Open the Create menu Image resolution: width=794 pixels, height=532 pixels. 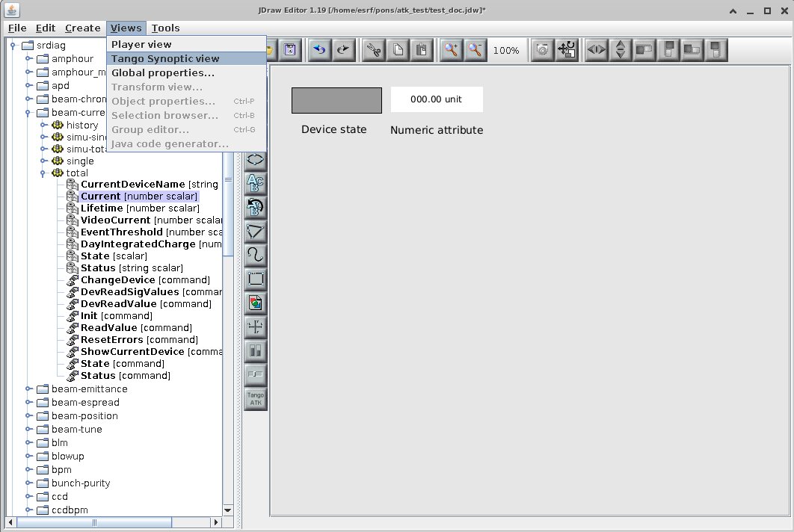pyautogui.click(x=82, y=28)
